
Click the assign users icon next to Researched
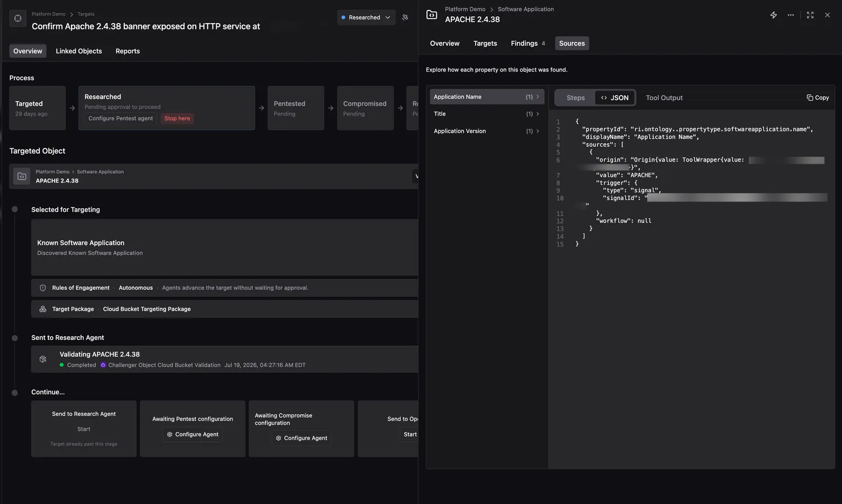tap(405, 17)
